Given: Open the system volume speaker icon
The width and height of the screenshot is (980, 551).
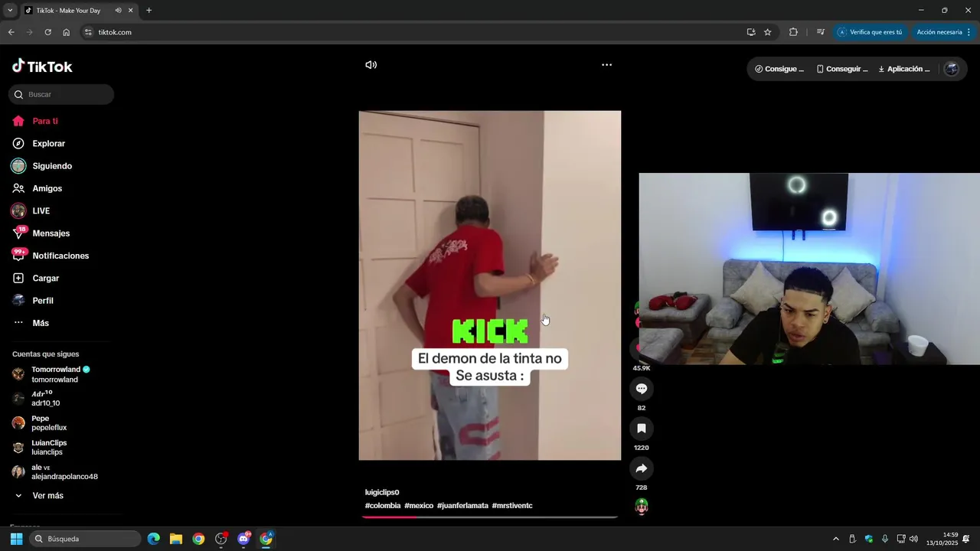Looking at the screenshot, I should click(x=913, y=539).
